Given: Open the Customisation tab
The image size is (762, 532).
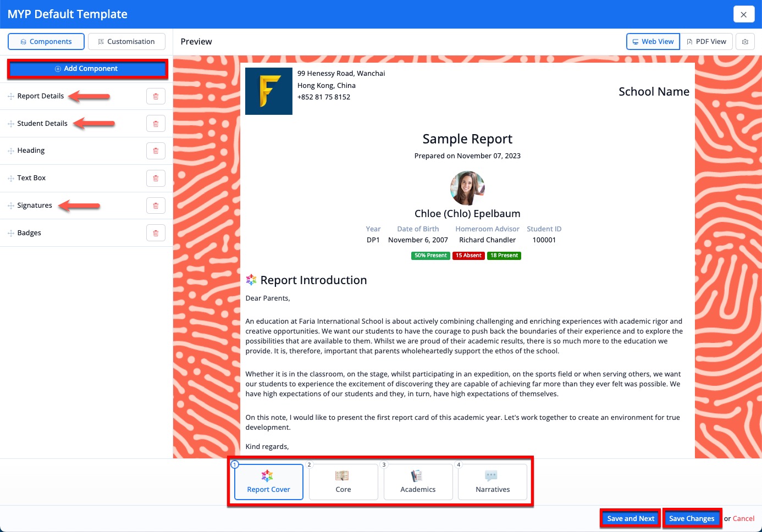Looking at the screenshot, I should click(126, 42).
